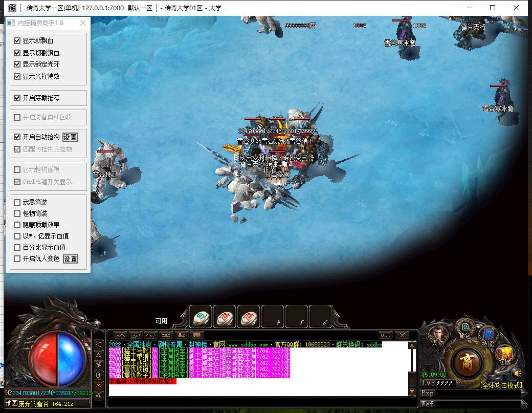Image resolution: width=532 pixels, height=413 pixels.
Task: Open the 摆摊 stall treasure chest icon
Action: pos(505,356)
